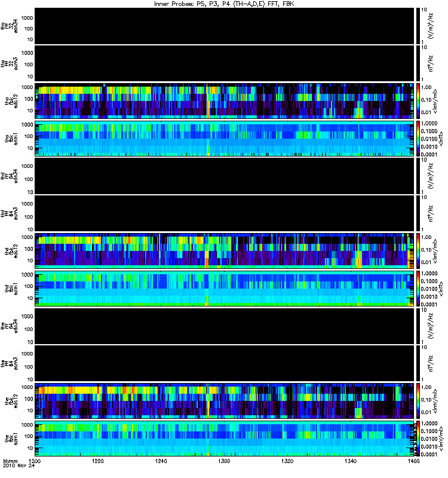Viewport: 448px width, 478px height.
Task: Click the 10 frequency tick of thd scm1 panel
Action: (x=30, y=298)
